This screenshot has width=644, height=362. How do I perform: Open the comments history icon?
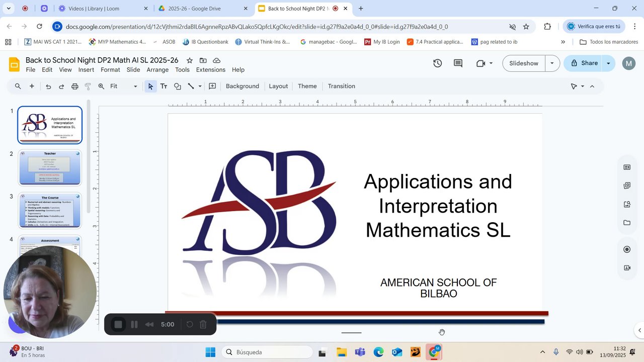[458, 63]
